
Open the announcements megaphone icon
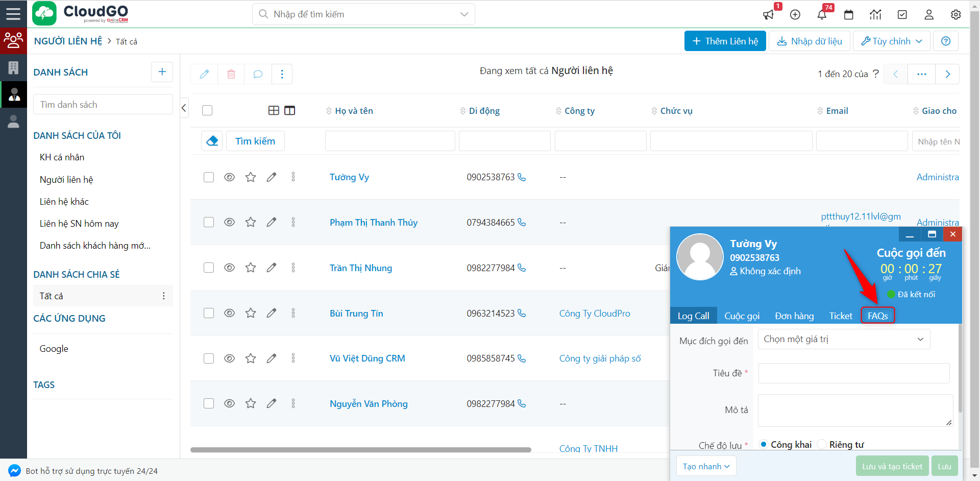tap(768, 15)
